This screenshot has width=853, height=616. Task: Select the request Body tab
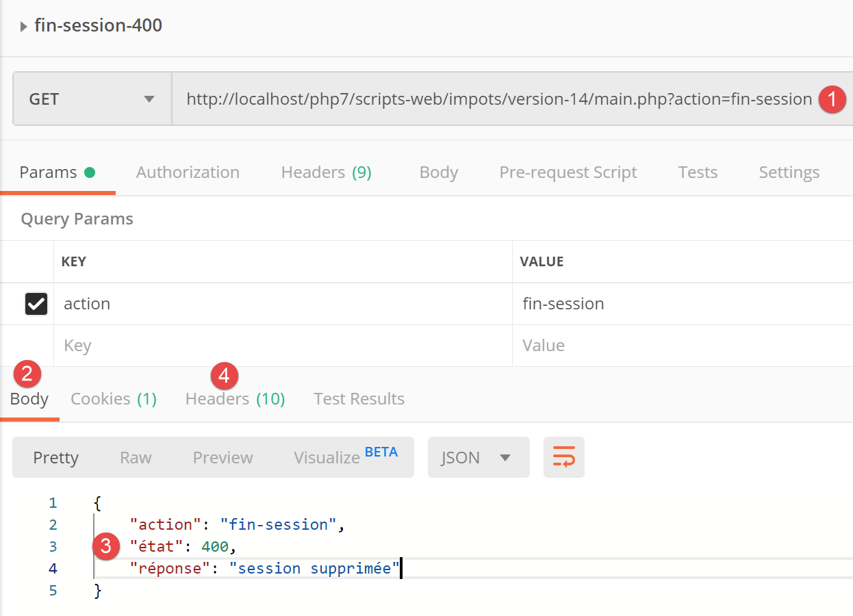tap(438, 172)
